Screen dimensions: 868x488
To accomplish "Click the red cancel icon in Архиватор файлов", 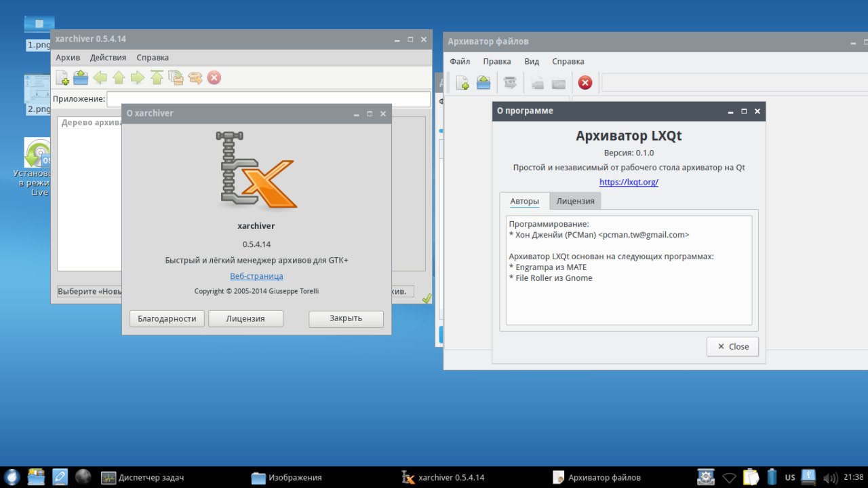I will coord(585,83).
